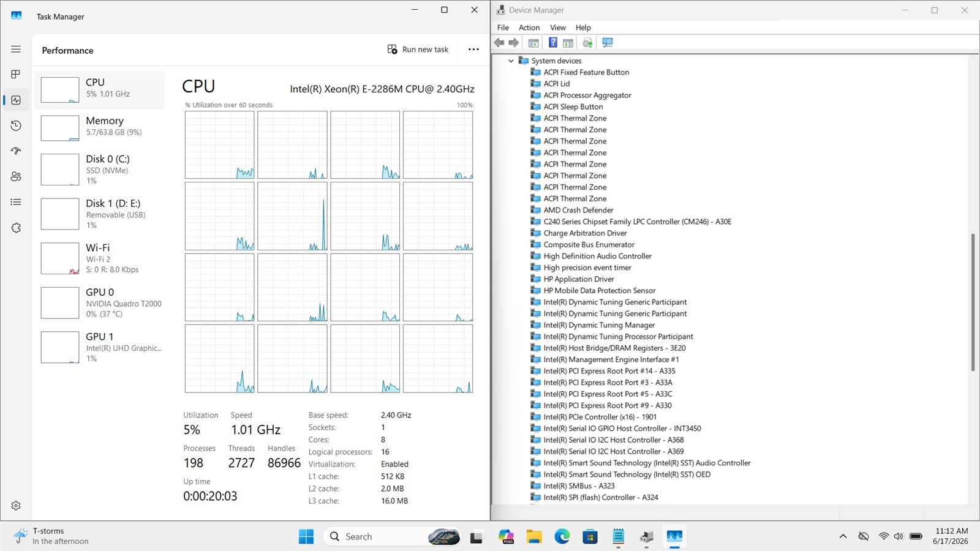The image size is (980, 551).
Task: Select the Performance icon in Task Manager sidebar
Action: point(16,100)
